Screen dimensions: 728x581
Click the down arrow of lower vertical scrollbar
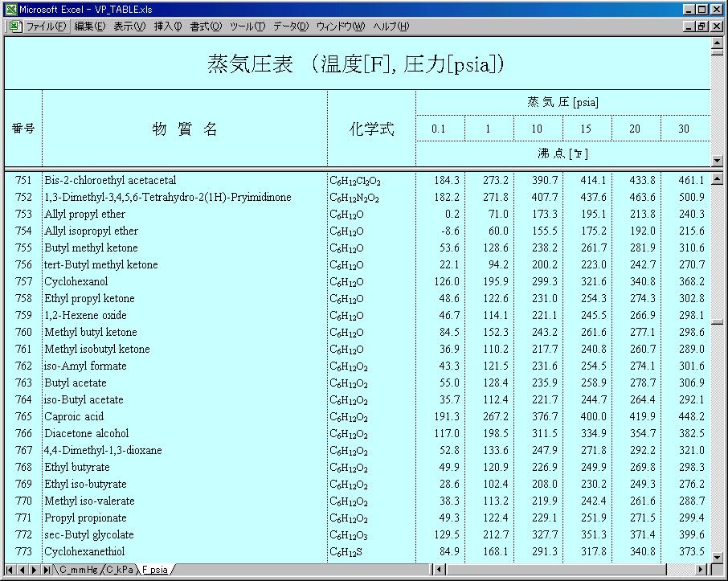click(x=718, y=556)
